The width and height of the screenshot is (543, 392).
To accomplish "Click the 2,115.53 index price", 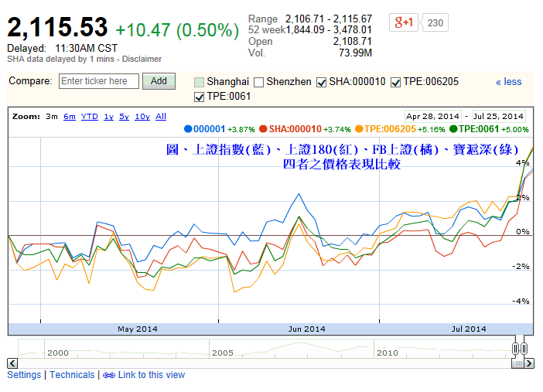I will (x=57, y=27).
